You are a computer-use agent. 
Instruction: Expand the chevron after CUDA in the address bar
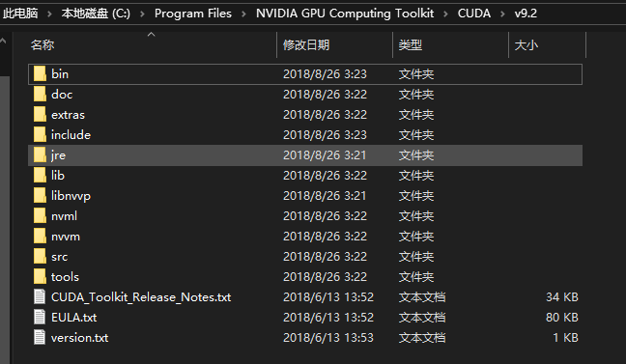click(x=502, y=14)
